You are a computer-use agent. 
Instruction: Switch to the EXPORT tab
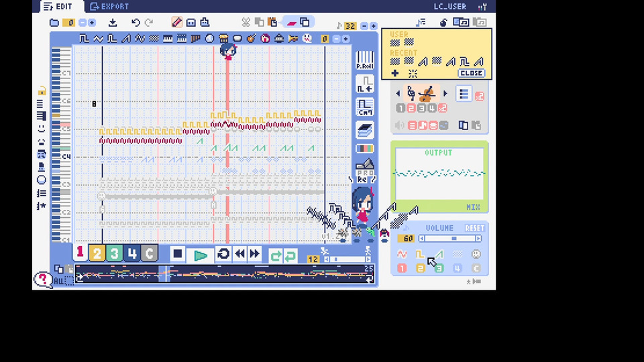[109, 7]
